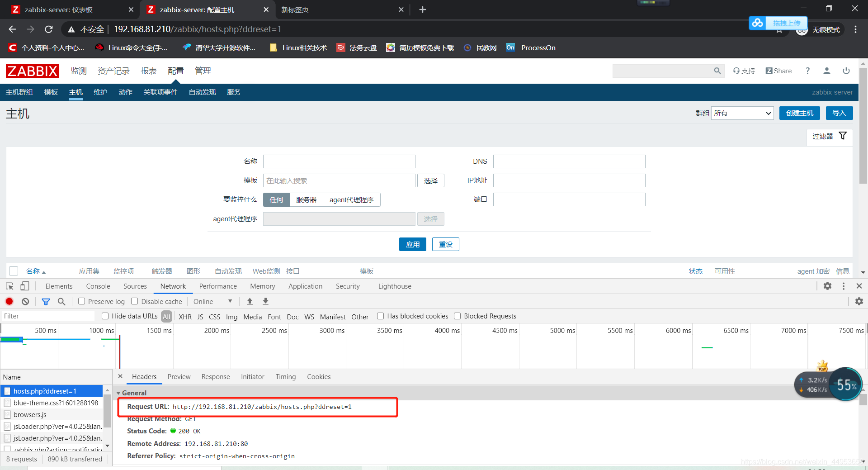Click the 名称 text input field

(339, 161)
